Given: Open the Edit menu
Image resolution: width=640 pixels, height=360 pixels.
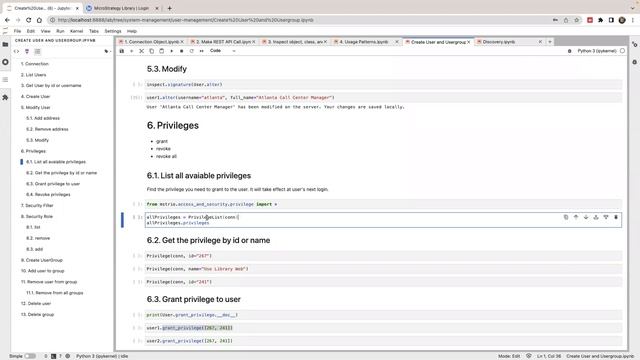Looking at the screenshot, I should [31, 31].
